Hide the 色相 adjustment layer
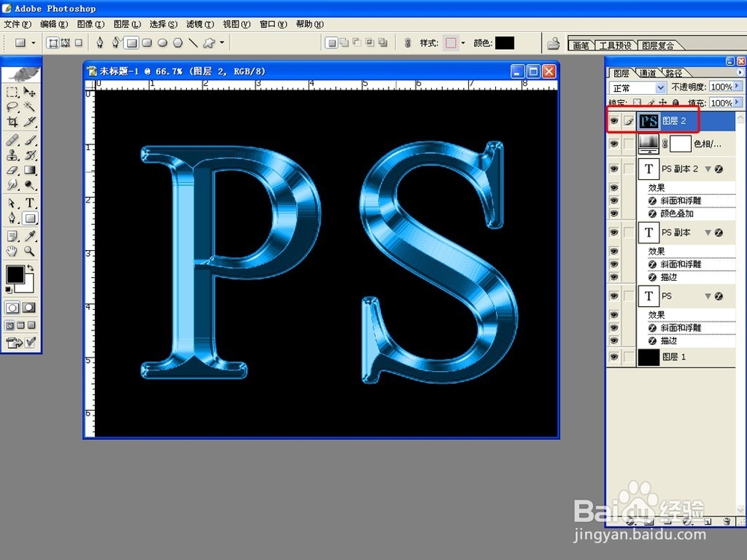This screenshot has height=560, width=747. [x=614, y=143]
